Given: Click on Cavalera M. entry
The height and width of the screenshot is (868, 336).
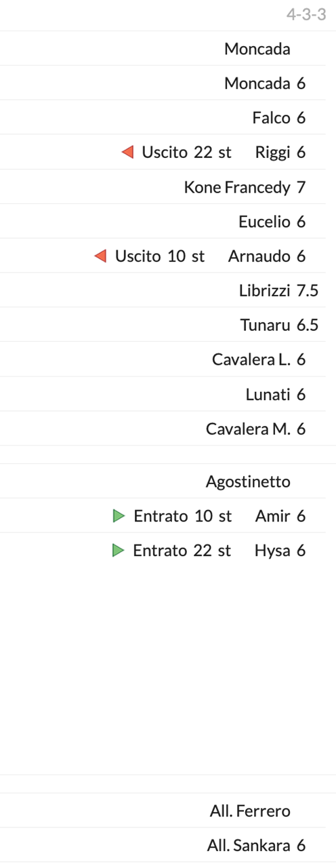Looking at the screenshot, I should 249,429.
